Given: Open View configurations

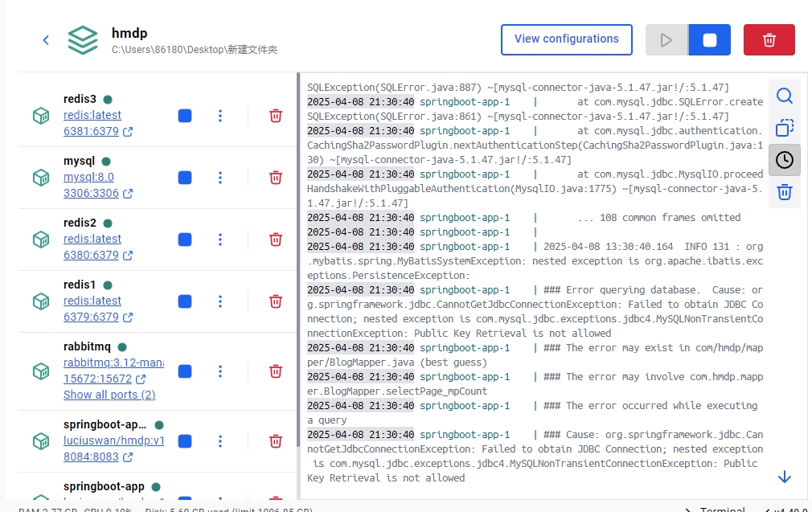Looking at the screenshot, I should pyautogui.click(x=567, y=39).
